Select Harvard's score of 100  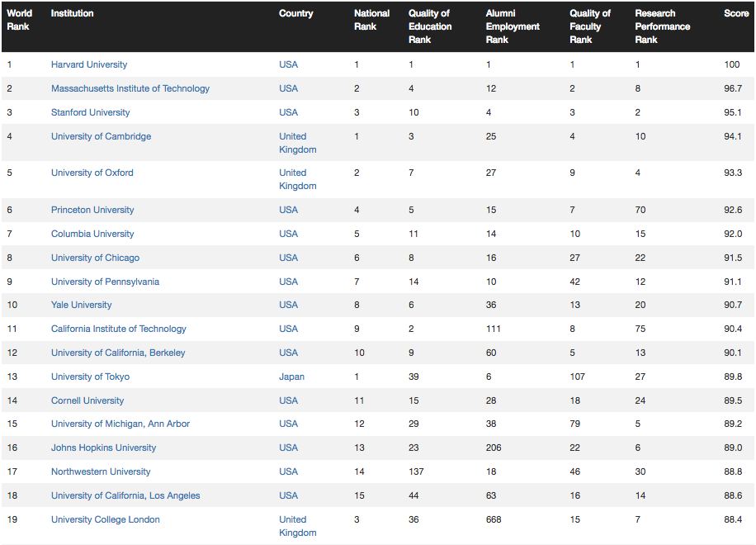[732, 64]
